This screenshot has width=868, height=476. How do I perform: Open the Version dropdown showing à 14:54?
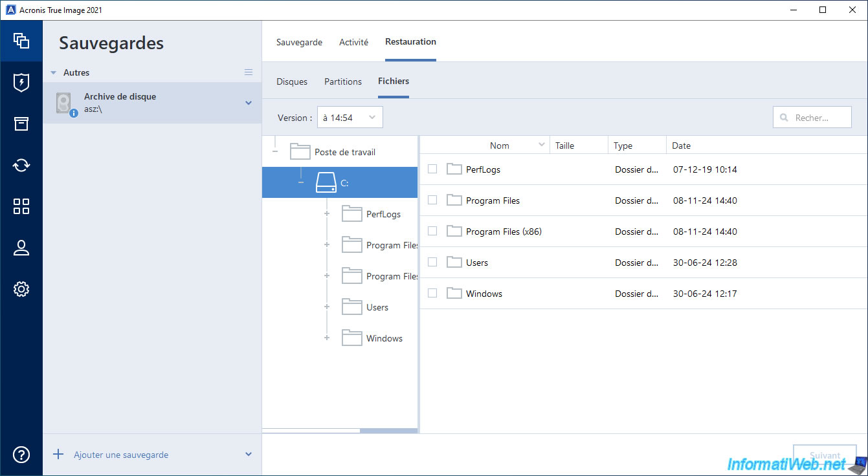click(x=350, y=118)
